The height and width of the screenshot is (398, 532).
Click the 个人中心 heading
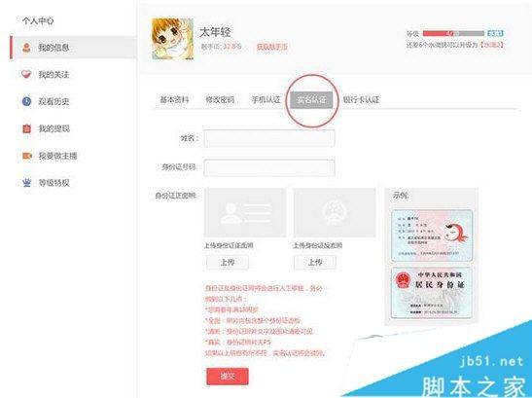[38, 21]
